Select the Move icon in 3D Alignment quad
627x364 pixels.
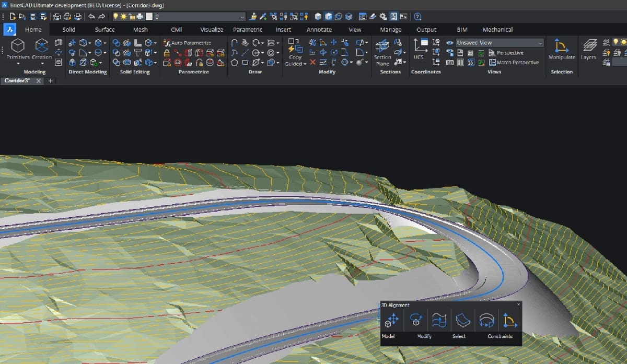click(392, 320)
